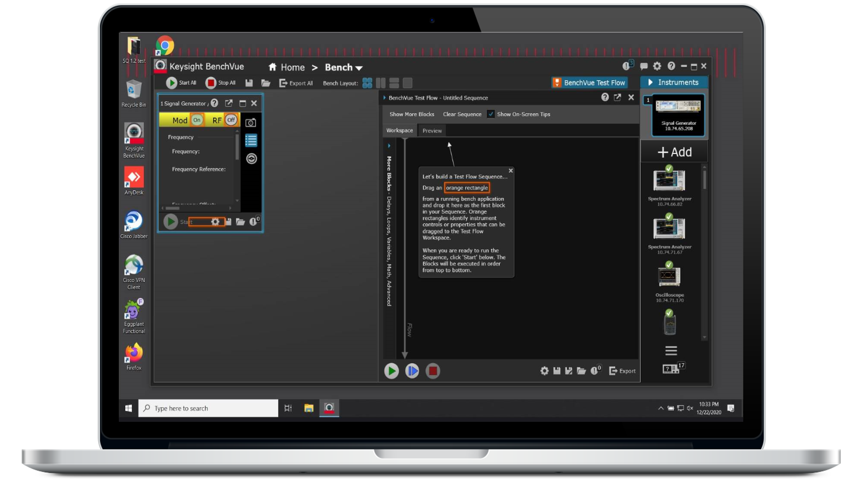
Task: Select Spectrum Analyzer 10.74.66.82
Action: [x=669, y=186]
